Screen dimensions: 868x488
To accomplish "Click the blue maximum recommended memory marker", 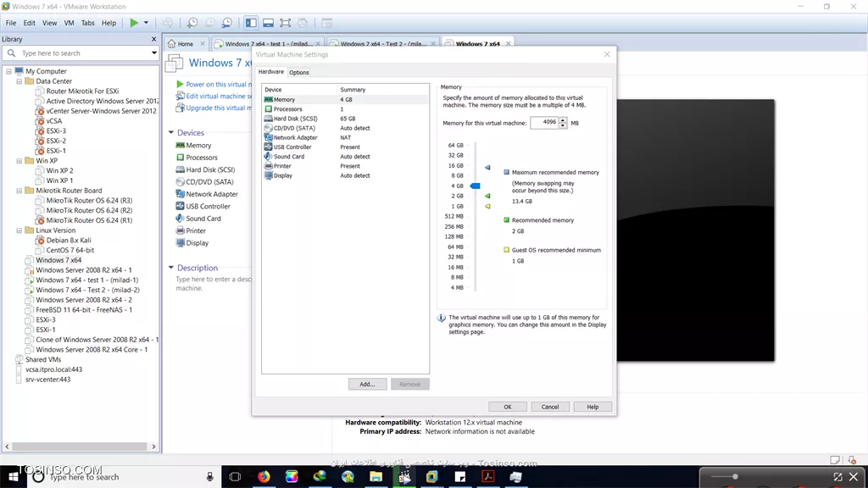I will 487,167.
